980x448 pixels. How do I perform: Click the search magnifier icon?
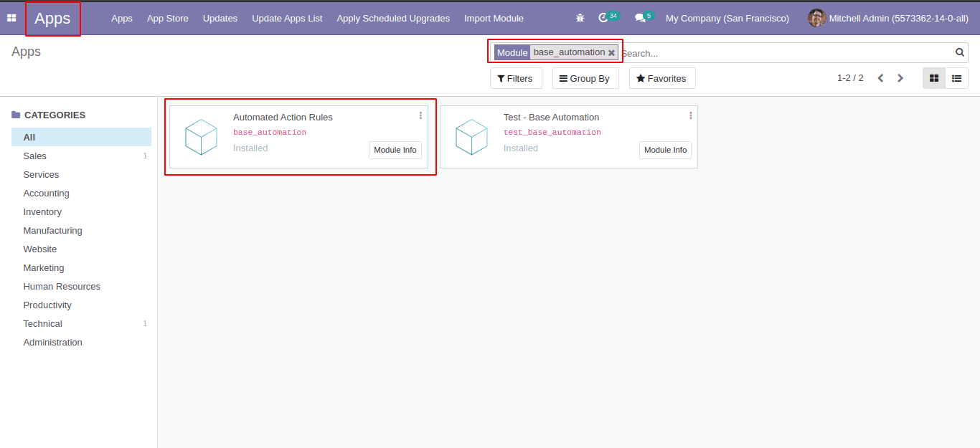960,52
